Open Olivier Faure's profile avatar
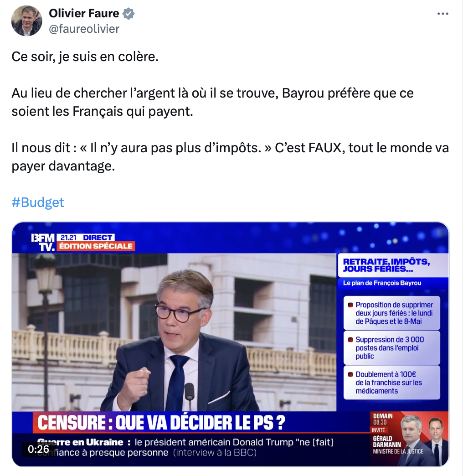The width and height of the screenshot is (463, 476). click(x=27, y=21)
